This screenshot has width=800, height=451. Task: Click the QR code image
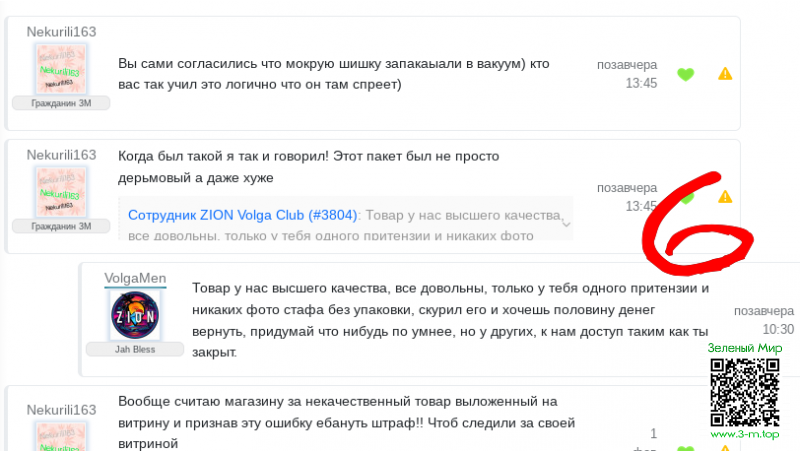click(744, 391)
